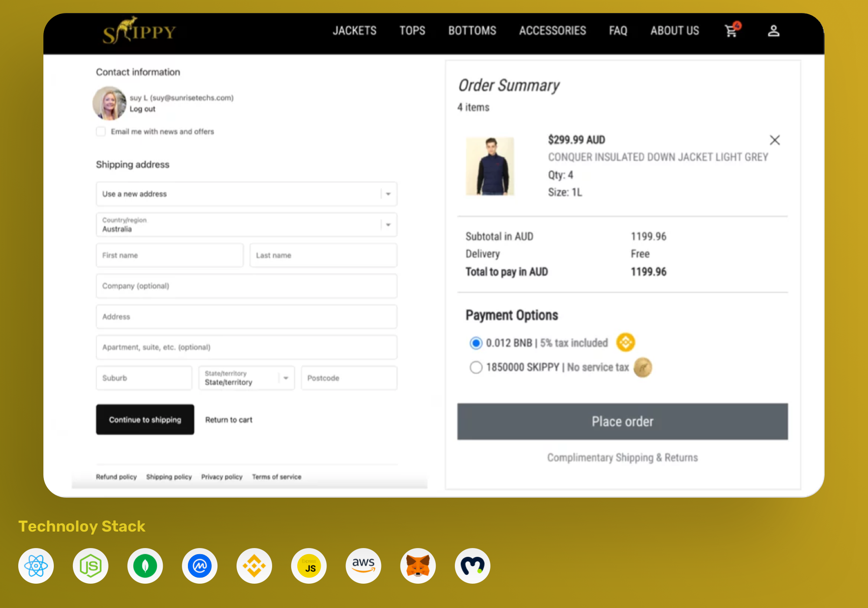Screen dimensions: 868x608
Task: Click the user account profile icon
Action: [x=773, y=31]
